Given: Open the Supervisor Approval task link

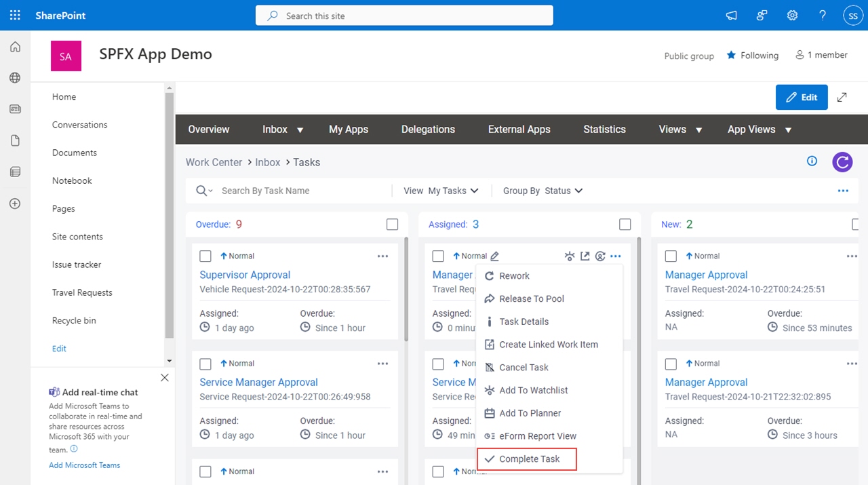Looking at the screenshot, I should 245,275.
